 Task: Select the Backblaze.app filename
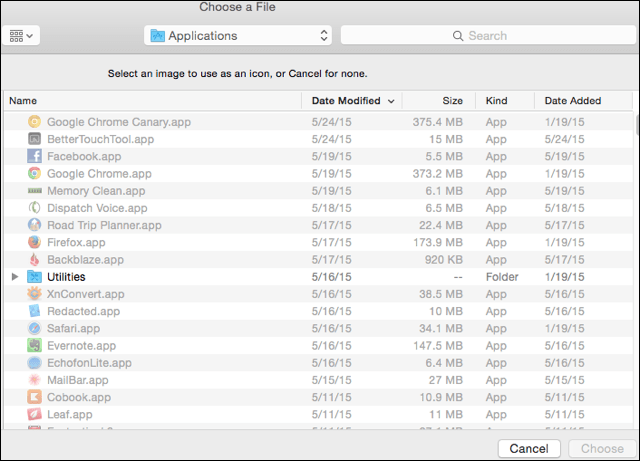[85, 259]
